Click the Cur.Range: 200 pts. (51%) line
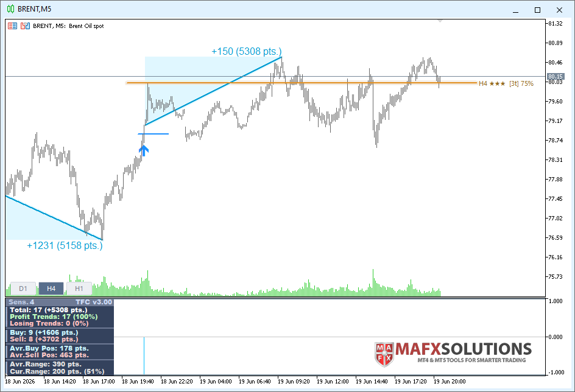The width and height of the screenshot is (575, 392). 57,371
